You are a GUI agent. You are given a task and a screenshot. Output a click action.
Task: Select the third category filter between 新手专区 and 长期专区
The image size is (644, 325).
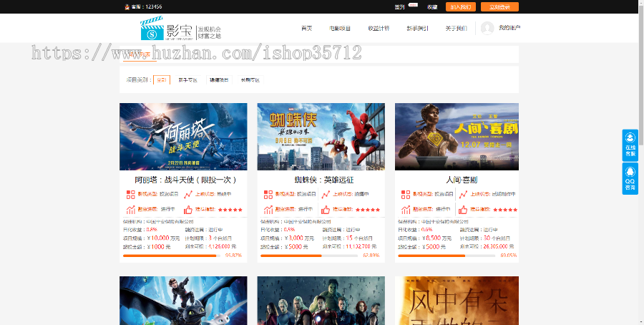219,80
